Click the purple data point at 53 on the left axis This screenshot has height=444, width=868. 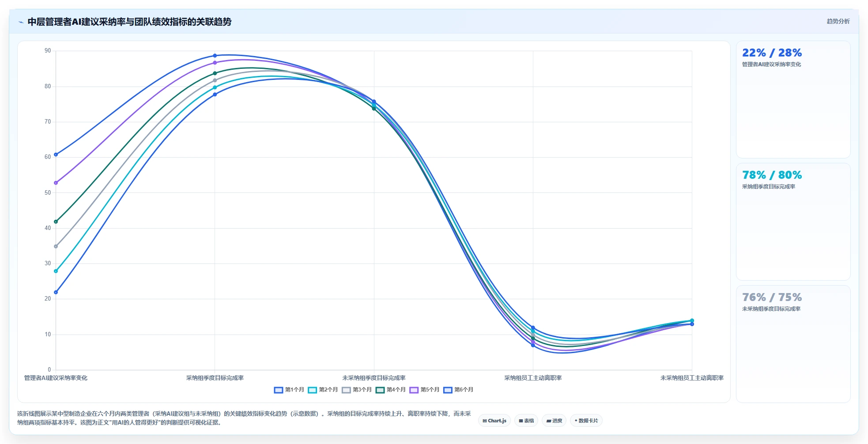click(x=56, y=183)
